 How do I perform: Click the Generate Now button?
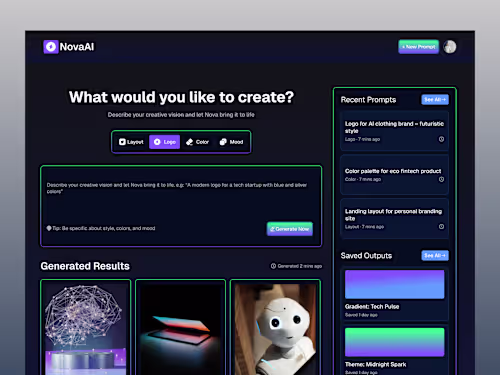pos(290,229)
